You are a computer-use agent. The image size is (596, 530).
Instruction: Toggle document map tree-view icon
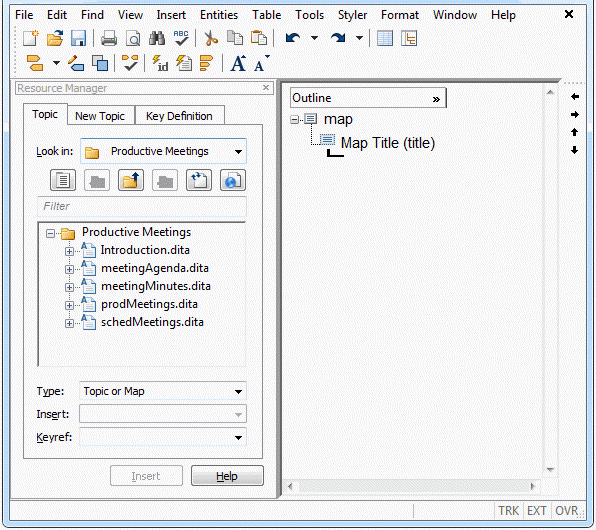point(409,38)
